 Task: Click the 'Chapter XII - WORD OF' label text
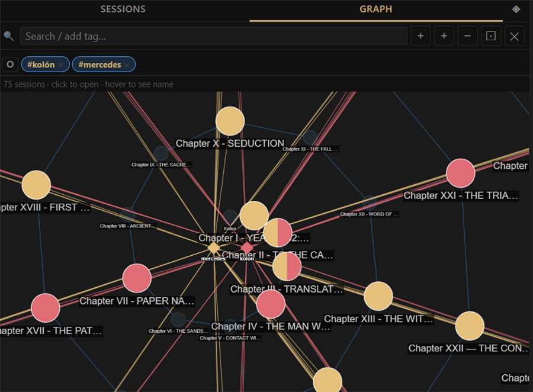click(x=369, y=214)
